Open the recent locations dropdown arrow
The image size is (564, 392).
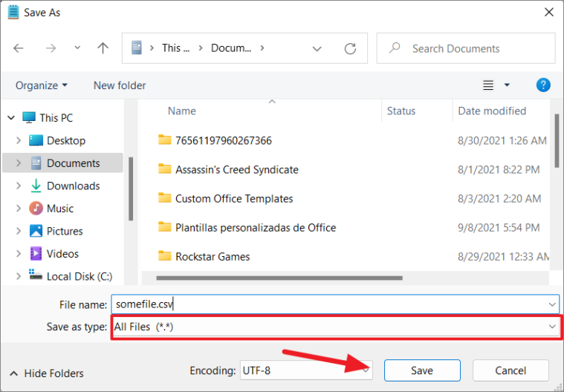coord(78,48)
